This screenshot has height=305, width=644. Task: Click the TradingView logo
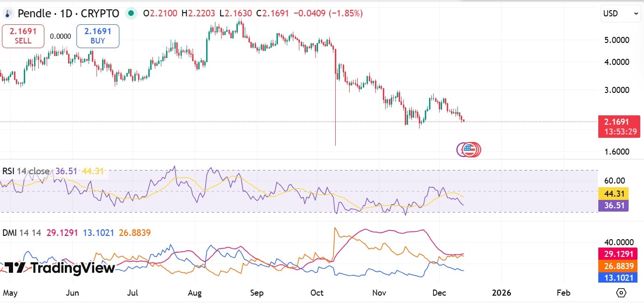pyautogui.click(x=60, y=268)
